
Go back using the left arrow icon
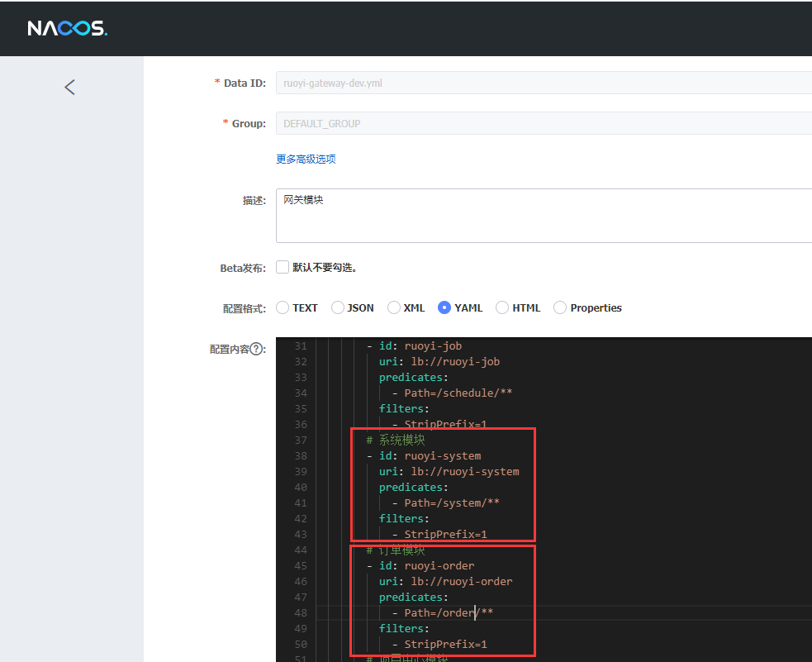pos(70,87)
